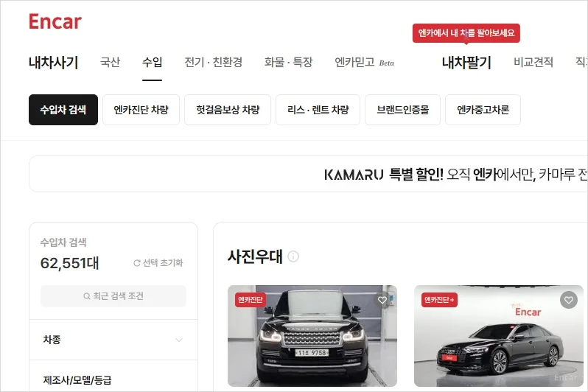This screenshot has width=588, height=392.
Task: Click the Encar logo
Action: [55, 21]
